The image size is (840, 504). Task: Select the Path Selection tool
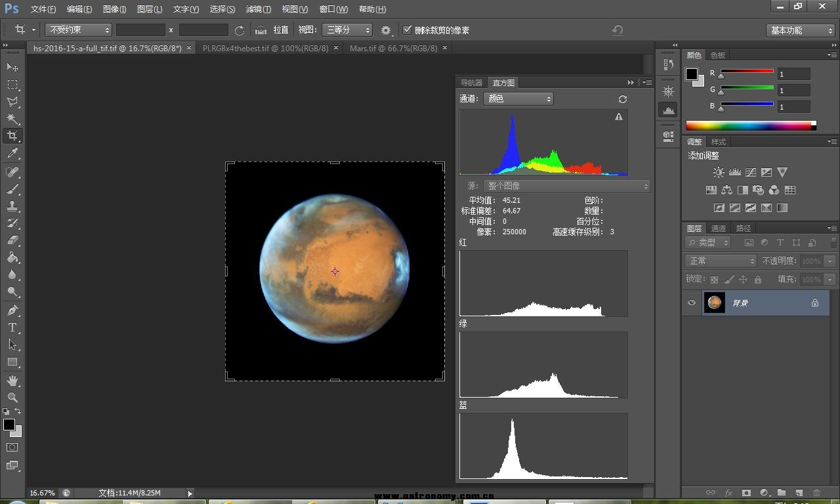tap(12, 345)
